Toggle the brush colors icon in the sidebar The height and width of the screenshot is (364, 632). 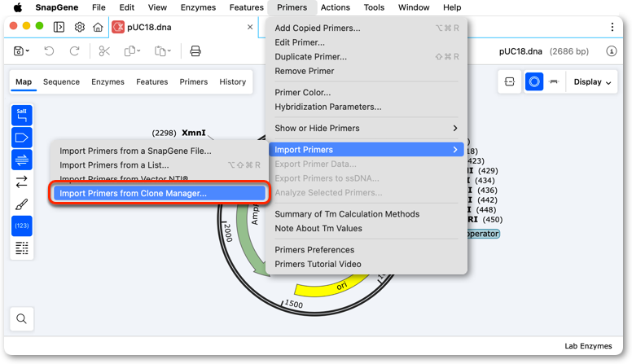pos(22,204)
